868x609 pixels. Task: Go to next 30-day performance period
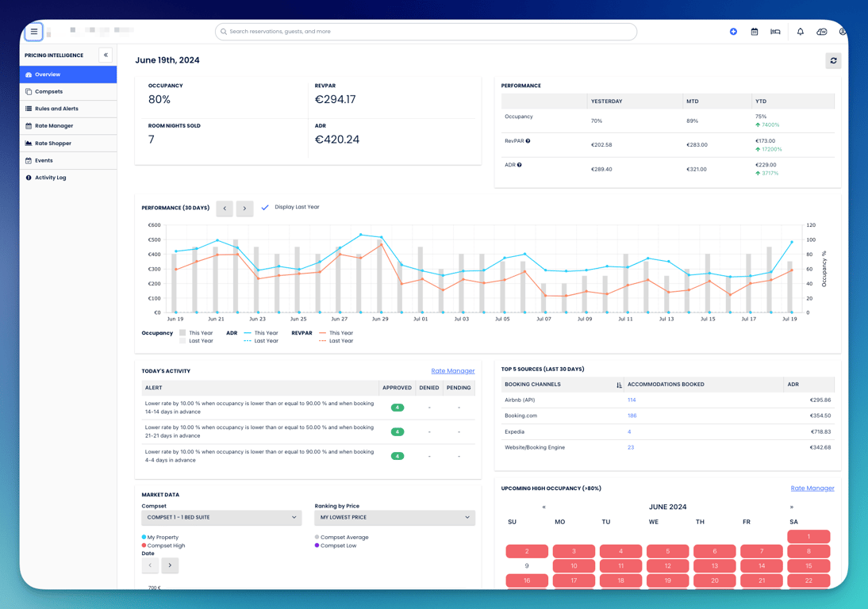tap(244, 209)
